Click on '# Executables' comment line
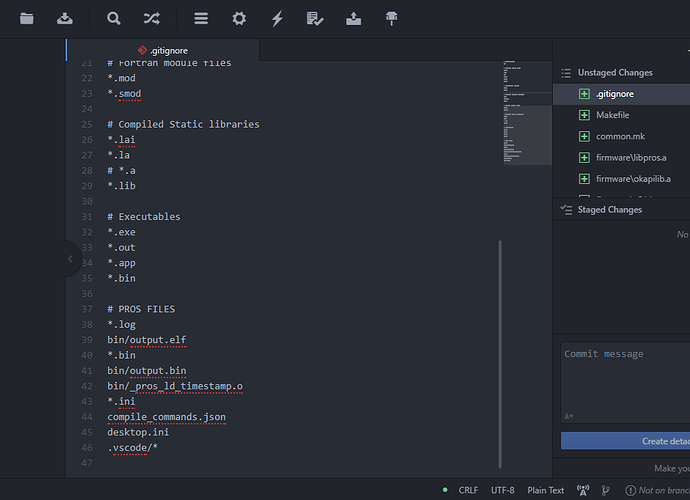 tap(144, 217)
